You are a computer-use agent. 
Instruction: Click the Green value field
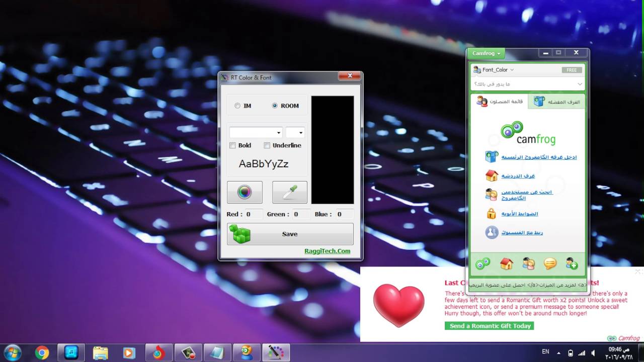(302, 214)
